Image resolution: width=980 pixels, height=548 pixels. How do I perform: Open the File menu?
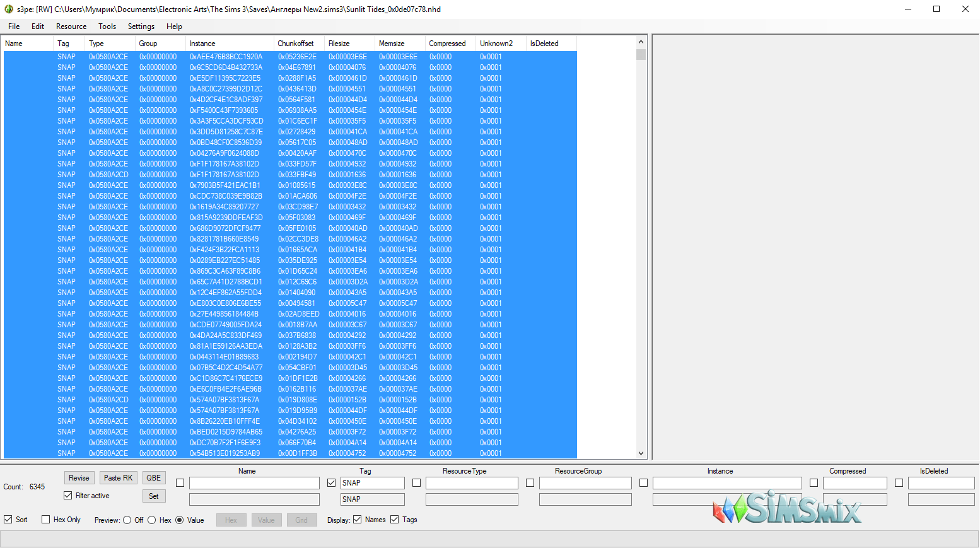point(14,26)
